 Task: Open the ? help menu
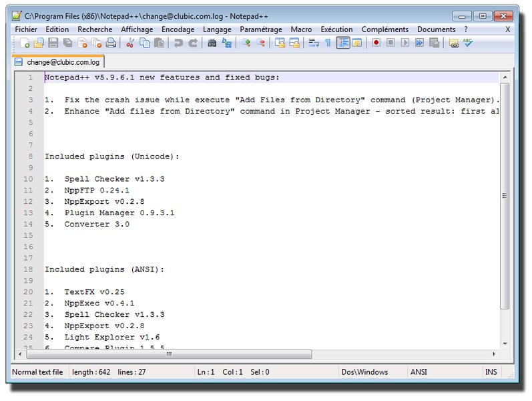(x=466, y=29)
